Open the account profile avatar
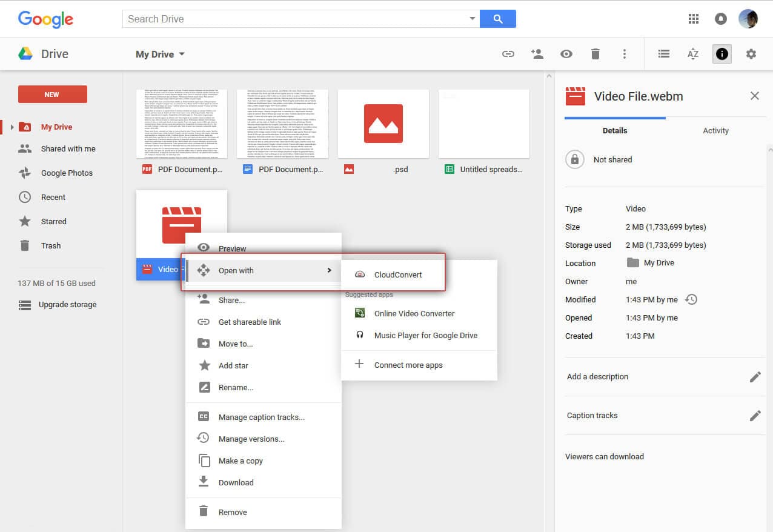The height and width of the screenshot is (532, 773). point(748,19)
